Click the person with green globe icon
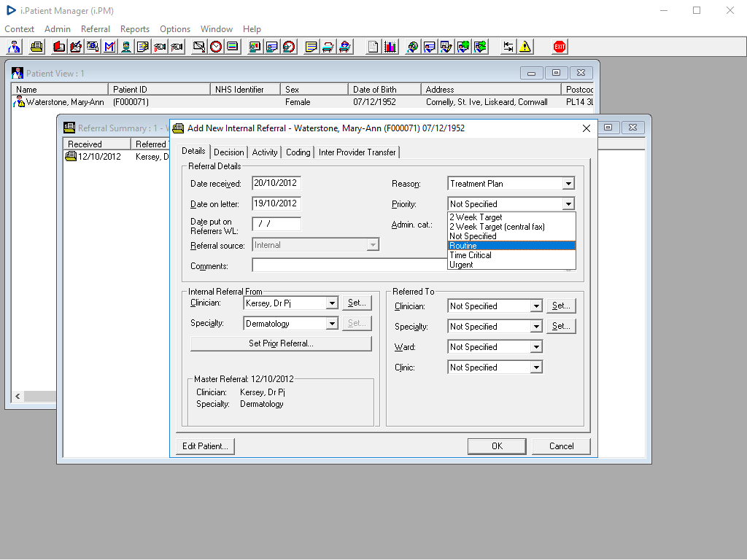The image size is (747, 560). coord(463,47)
